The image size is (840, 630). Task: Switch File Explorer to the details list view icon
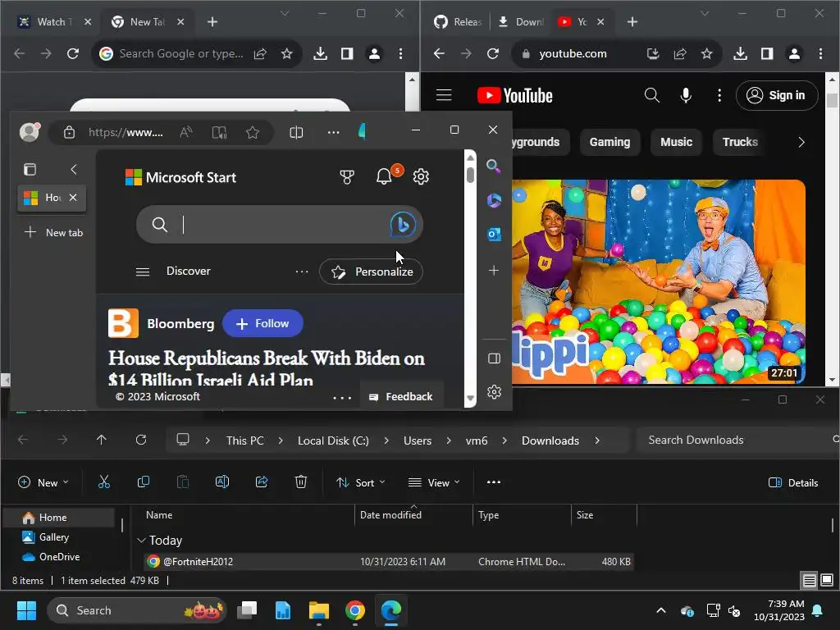(x=809, y=580)
